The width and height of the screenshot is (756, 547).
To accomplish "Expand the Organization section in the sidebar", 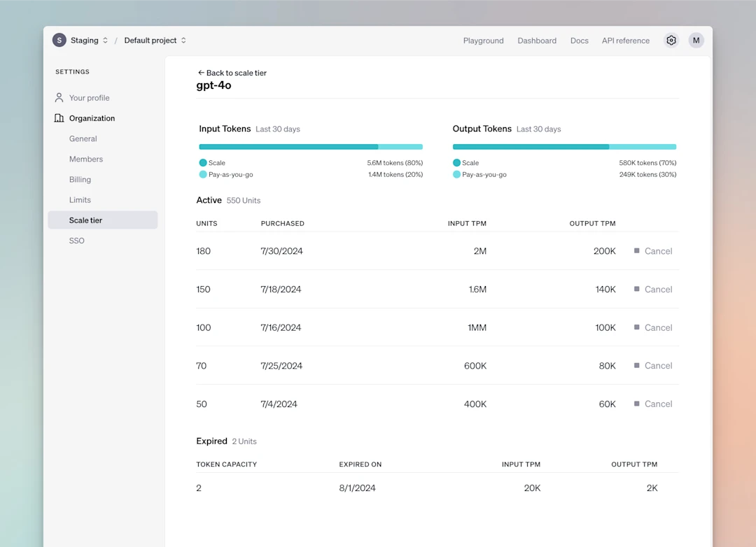I will click(x=91, y=118).
